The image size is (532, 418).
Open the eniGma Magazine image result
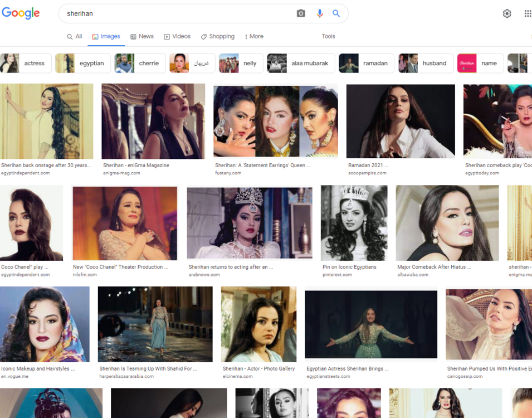click(153, 121)
